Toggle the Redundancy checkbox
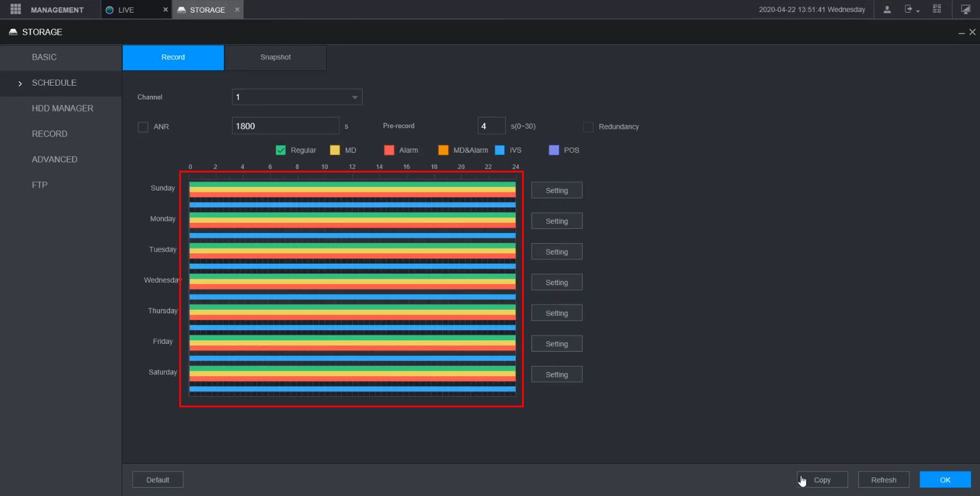Screen dimensions: 980x496 pyautogui.click(x=588, y=127)
